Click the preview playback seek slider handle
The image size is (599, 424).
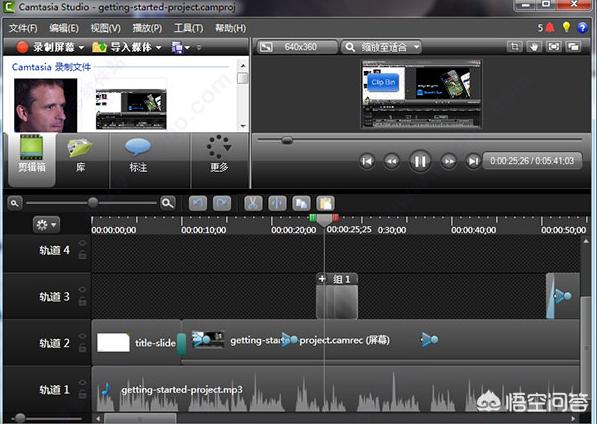point(287,141)
